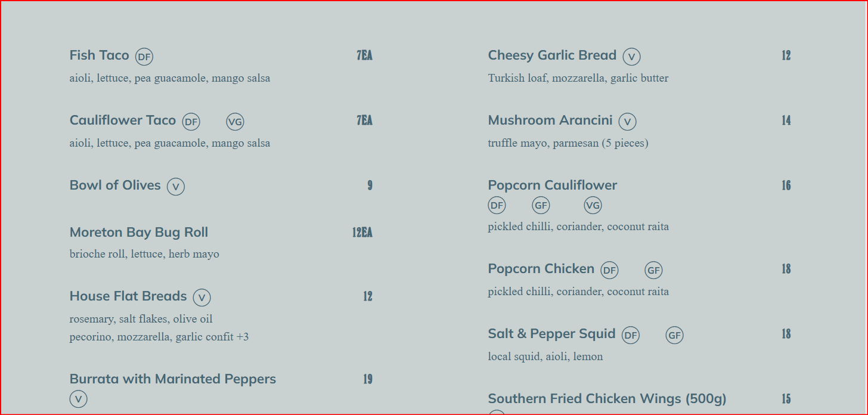Click the DF icon beside Fish Taco

pos(144,57)
